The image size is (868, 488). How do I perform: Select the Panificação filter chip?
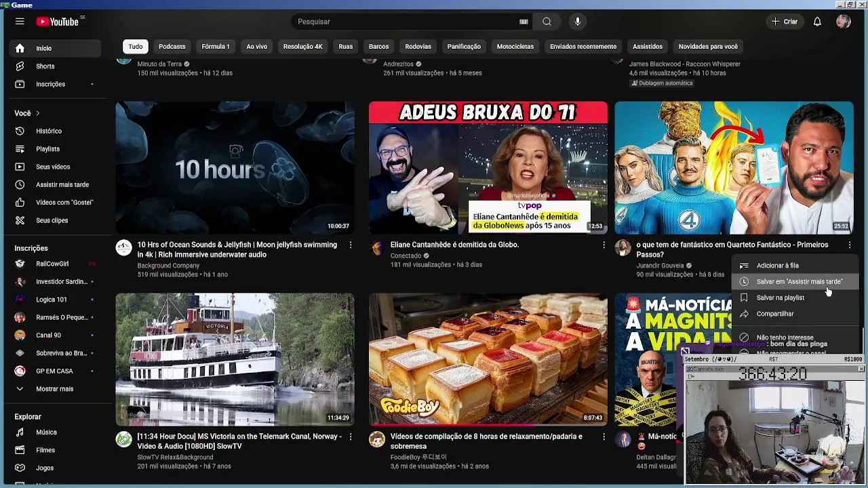[464, 47]
